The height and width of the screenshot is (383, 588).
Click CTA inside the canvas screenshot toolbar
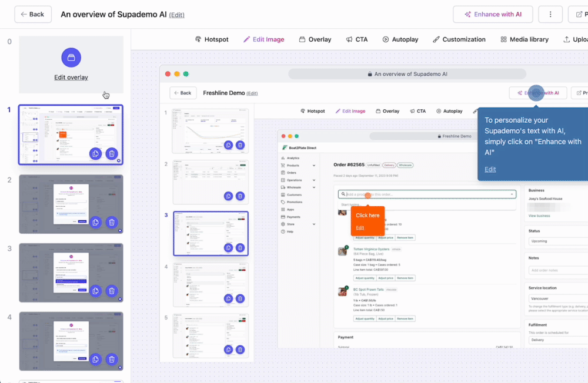(417, 111)
